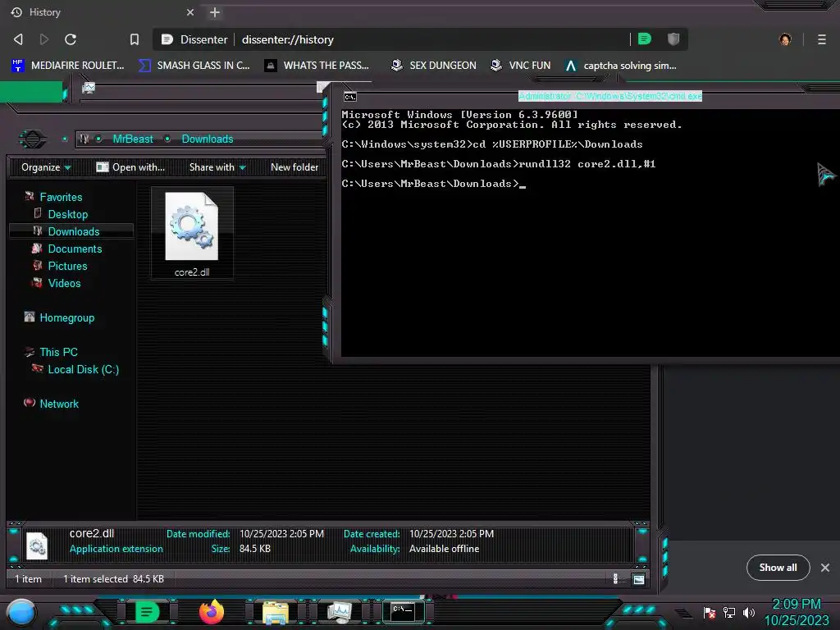Click the action center flag tray icon
The height and width of the screenshot is (630, 840).
(x=710, y=612)
